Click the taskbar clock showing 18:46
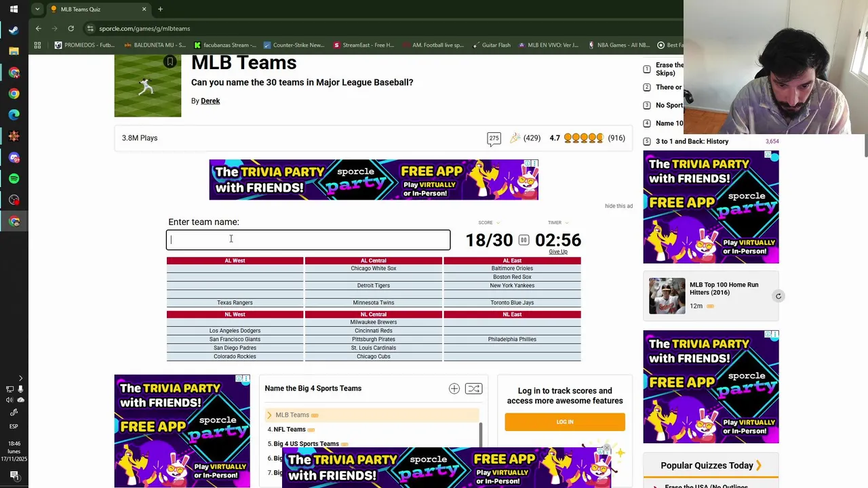This screenshot has height=488, width=868. pyautogui.click(x=14, y=443)
